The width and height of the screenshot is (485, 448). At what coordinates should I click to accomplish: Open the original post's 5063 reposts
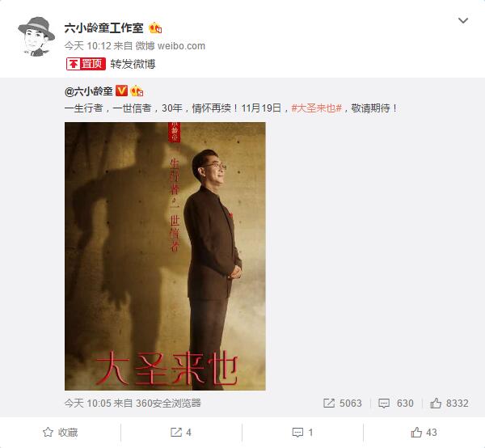343,404
